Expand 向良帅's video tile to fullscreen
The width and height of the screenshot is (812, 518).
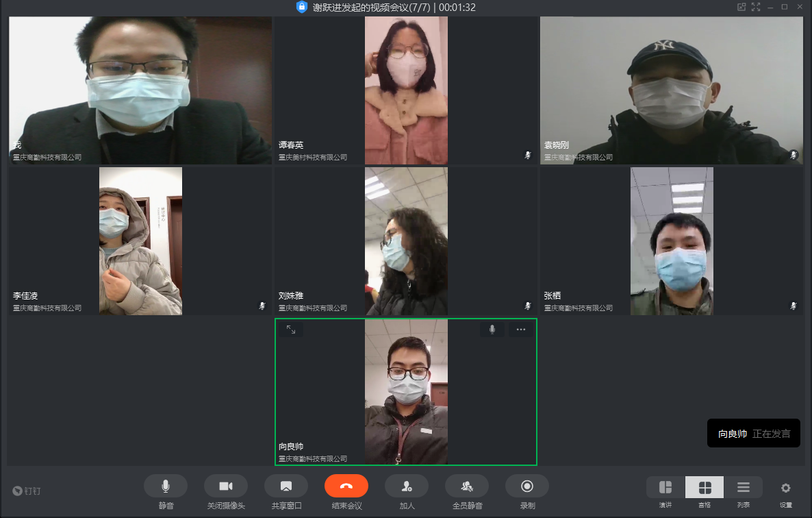[291, 330]
